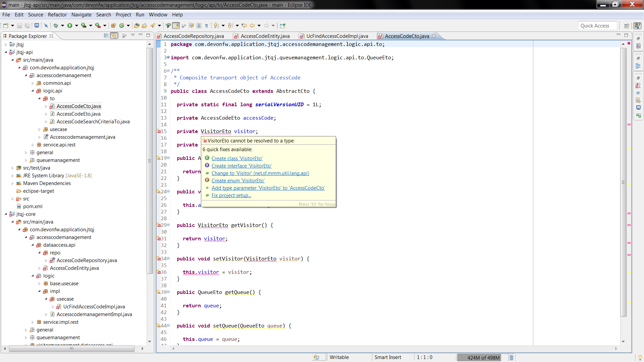
Task: Run garbage collection via the status bar trash icon
Action: pos(512,357)
